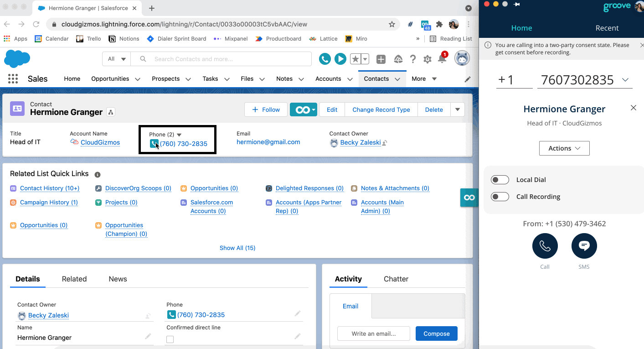Open the Mixpanel bookmark
The width and height of the screenshot is (644, 349).
230,39
